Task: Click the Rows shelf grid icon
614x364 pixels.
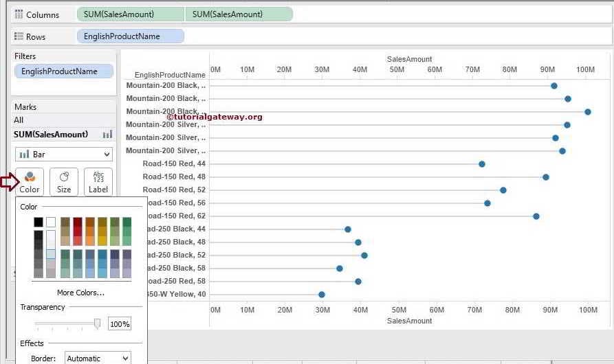Action: point(19,36)
